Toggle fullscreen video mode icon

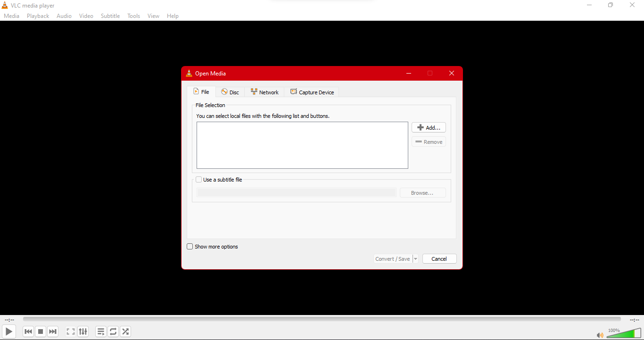(x=71, y=332)
